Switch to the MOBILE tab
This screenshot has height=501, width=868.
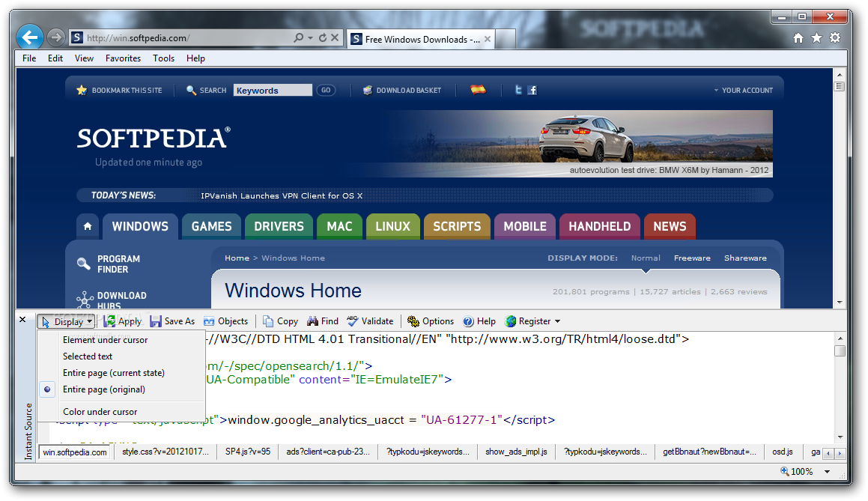click(x=525, y=226)
